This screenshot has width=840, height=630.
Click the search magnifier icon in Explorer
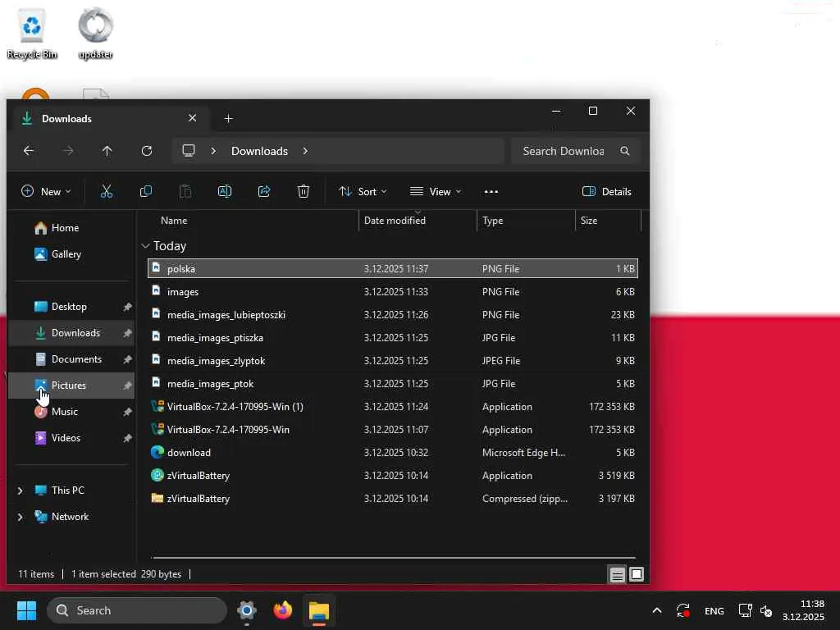[624, 151]
